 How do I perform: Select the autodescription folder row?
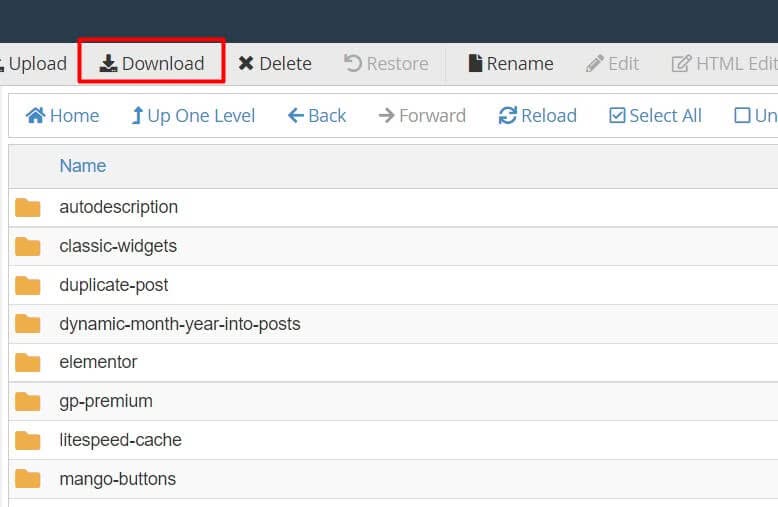(x=393, y=207)
